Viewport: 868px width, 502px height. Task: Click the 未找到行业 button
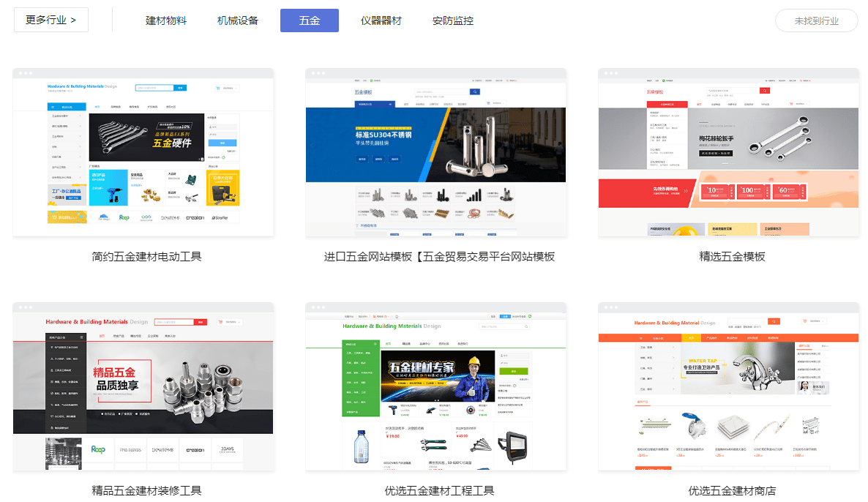click(816, 20)
